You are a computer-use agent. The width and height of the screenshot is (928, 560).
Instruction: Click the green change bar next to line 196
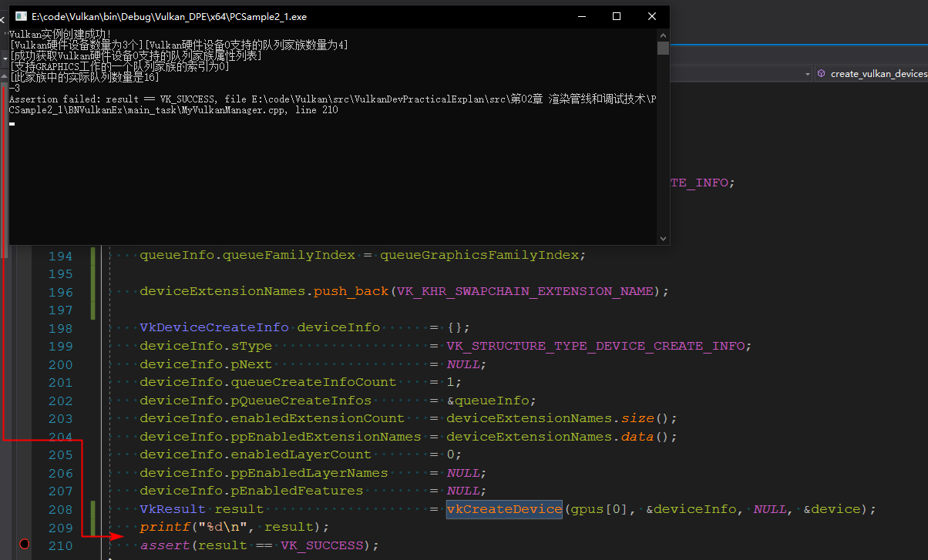pos(92,291)
